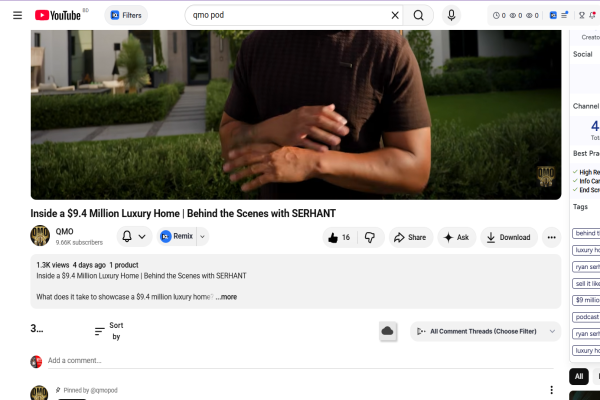This screenshot has height=400, width=600.
Task: Expand the Remix dropdown arrow
Action: (x=202, y=237)
